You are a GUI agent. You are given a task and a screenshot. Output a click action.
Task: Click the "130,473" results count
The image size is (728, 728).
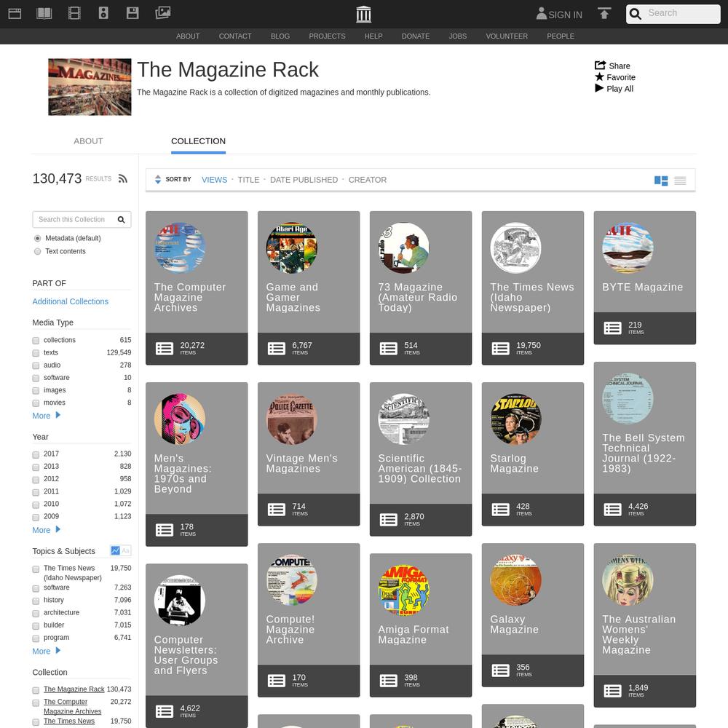point(57,179)
